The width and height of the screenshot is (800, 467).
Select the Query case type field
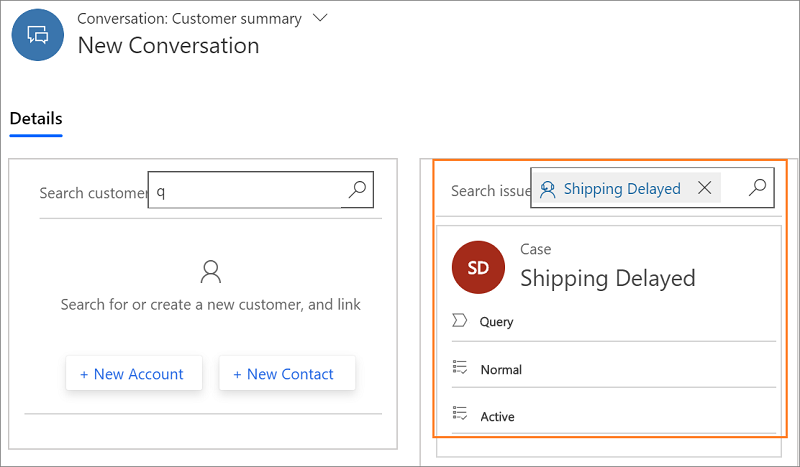pyautogui.click(x=497, y=322)
